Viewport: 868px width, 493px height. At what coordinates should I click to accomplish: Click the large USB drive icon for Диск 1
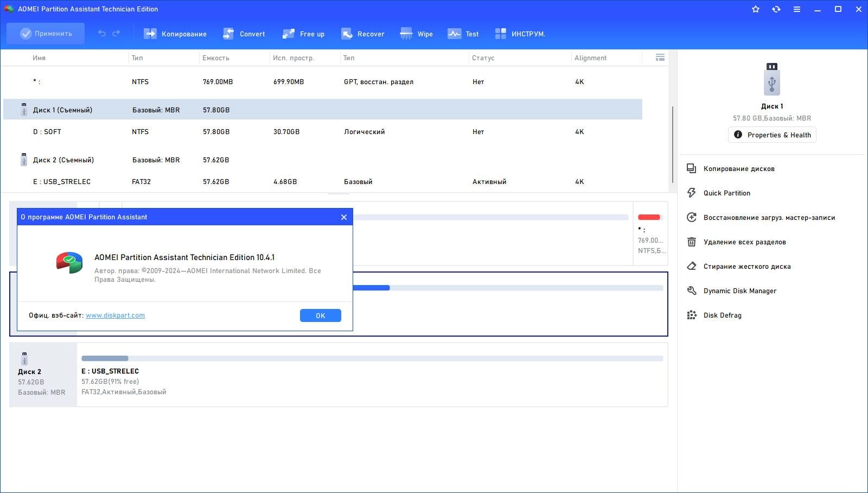[772, 79]
